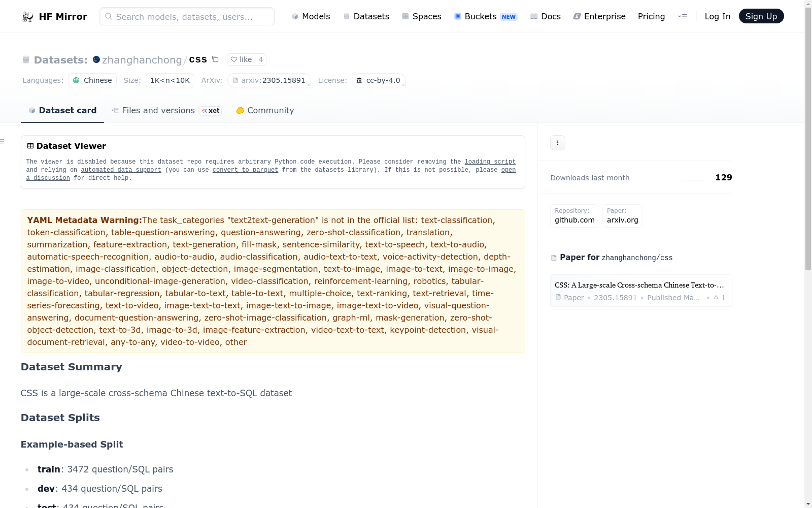The image size is (812, 508).
Task: Open Spaces from the navigation bar
Action: (422, 16)
